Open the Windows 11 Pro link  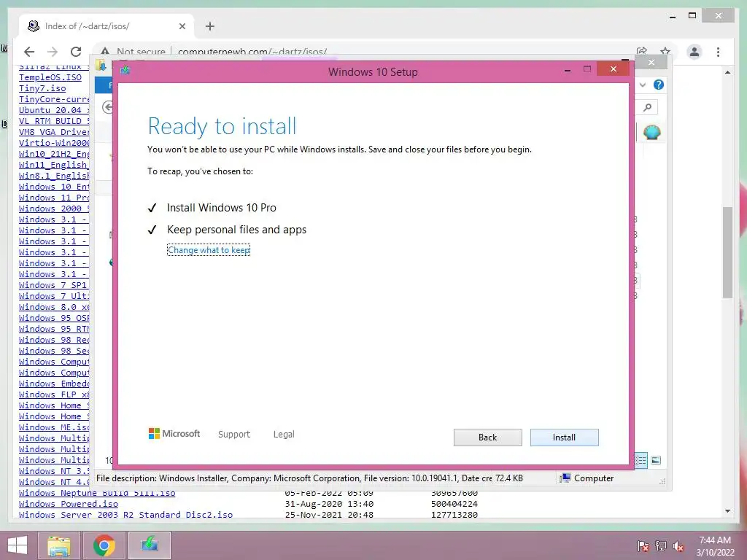[54, 198]
